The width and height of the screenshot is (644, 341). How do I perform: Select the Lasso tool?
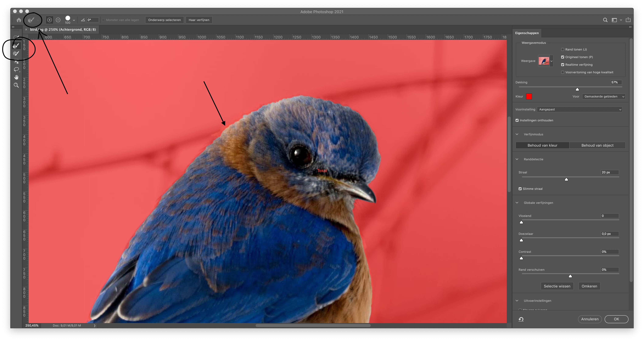tap(16, 70)
